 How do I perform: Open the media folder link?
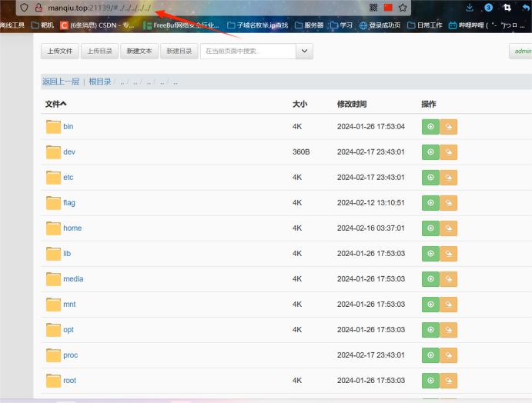[73, 279]
